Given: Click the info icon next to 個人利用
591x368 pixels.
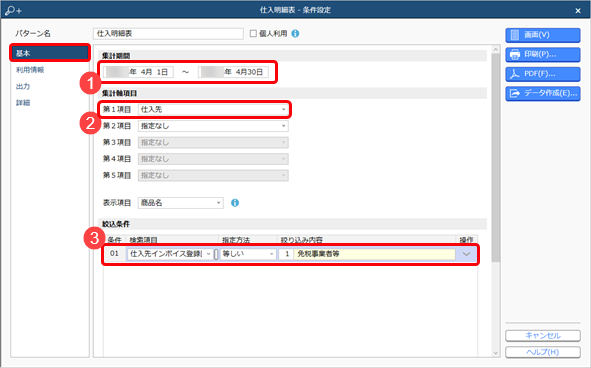Looking at the screenshot, I should (x=296, y=34).
